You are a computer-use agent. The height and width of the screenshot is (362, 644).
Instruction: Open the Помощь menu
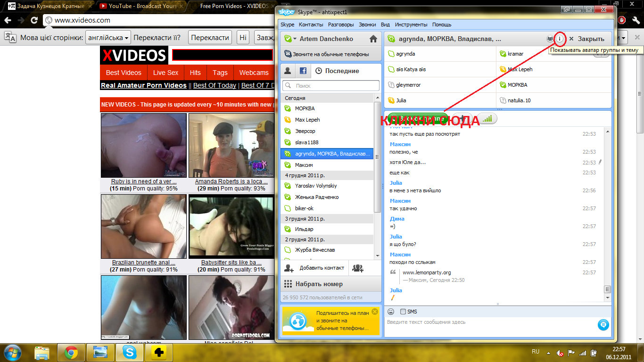click(442, 25)
